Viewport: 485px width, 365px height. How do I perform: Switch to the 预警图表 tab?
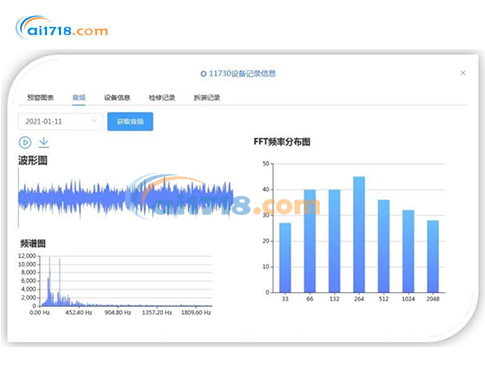click(x=40, y=98)
